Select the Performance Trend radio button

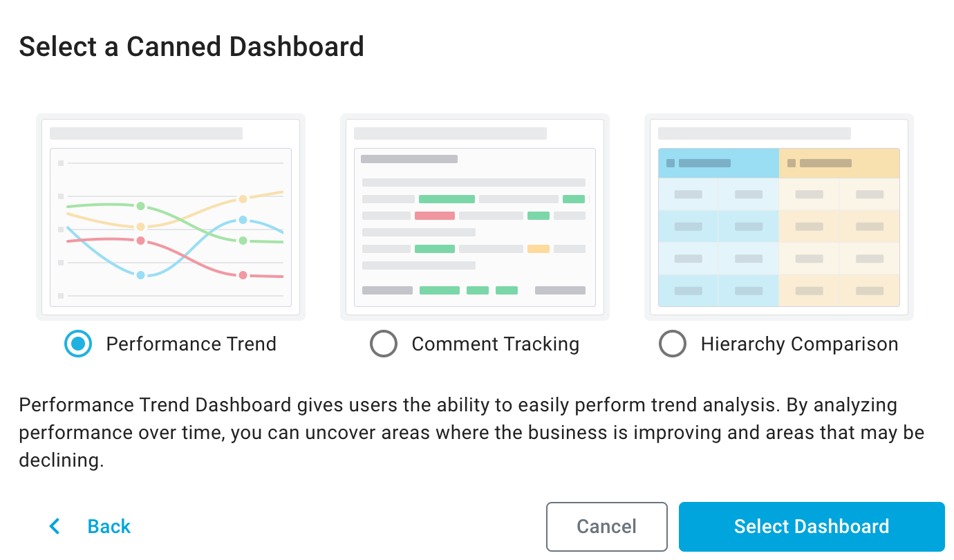click(x=78, y=344)
